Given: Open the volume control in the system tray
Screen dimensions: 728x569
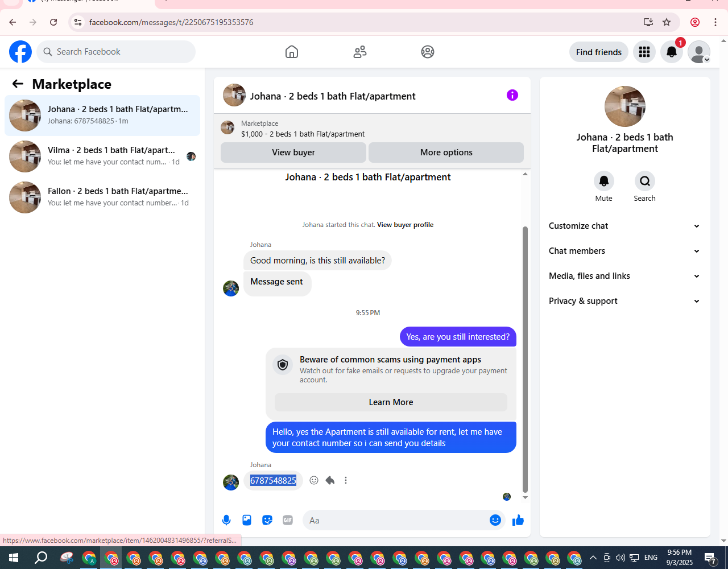Looking at the screenshot, I should click(x=621, y=558).
